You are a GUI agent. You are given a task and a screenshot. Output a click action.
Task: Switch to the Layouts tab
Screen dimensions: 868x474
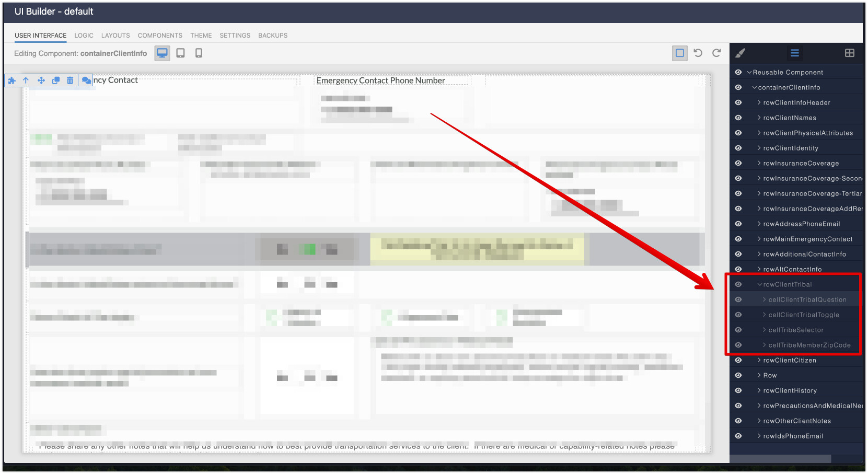[x=115, y=36]
